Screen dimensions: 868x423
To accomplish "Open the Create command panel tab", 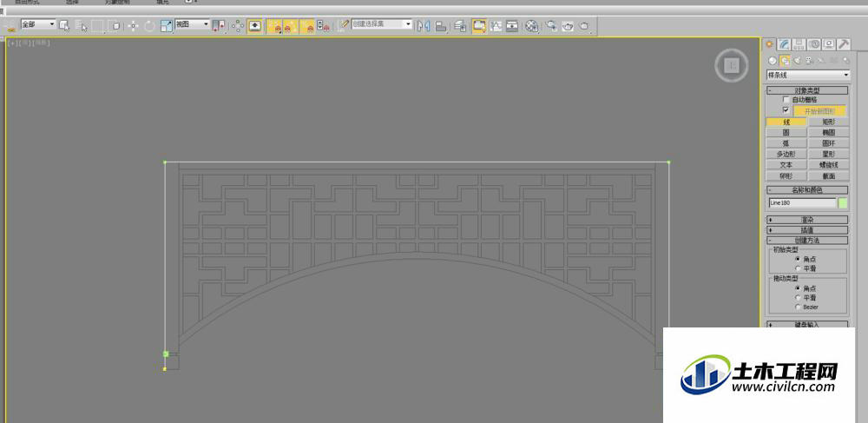I will coord(769,44).
